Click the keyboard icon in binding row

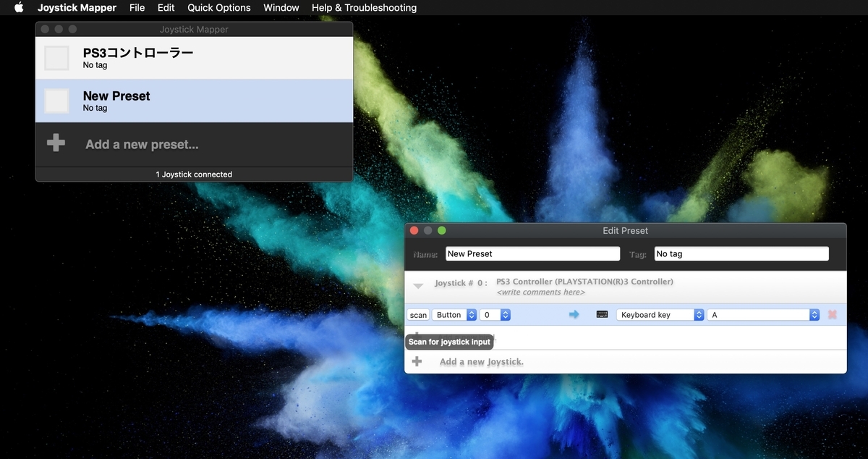(602, 315)
